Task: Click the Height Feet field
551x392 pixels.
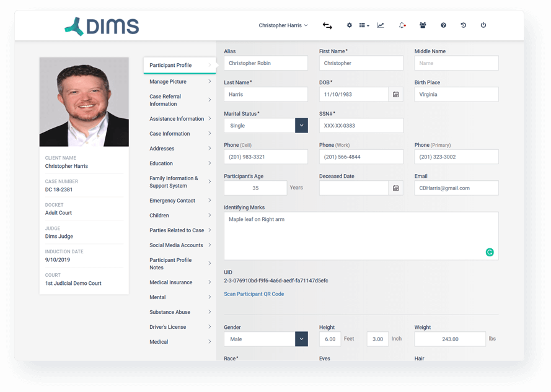Action: 330,339
